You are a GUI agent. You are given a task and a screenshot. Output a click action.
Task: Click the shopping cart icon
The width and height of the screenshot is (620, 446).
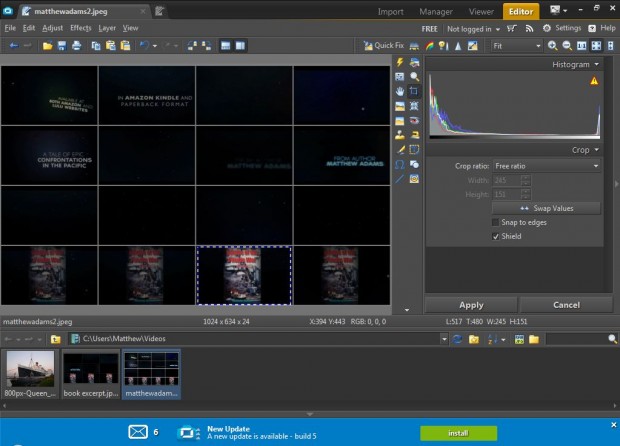512,28
